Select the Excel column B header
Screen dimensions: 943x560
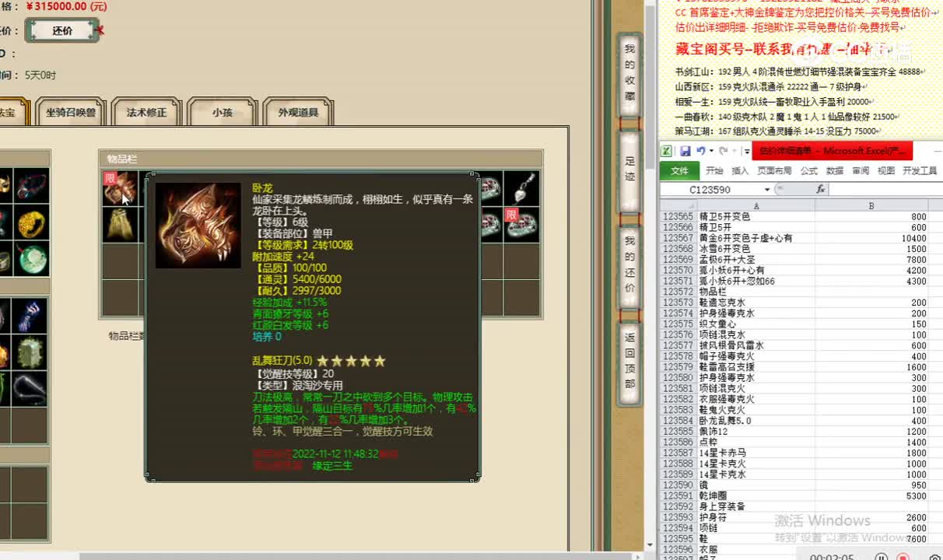click(871, 206)
